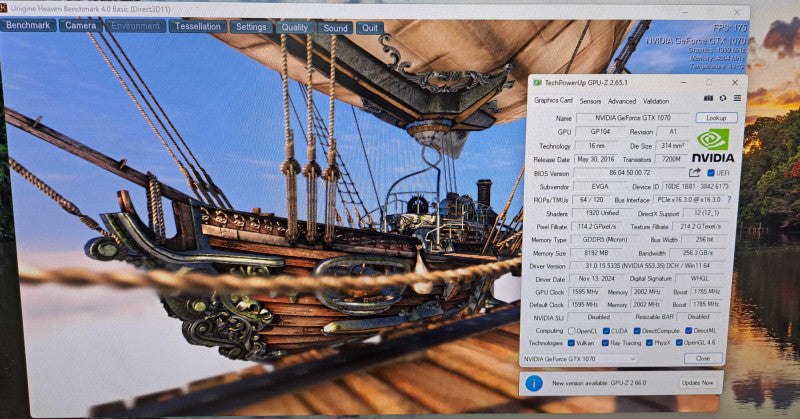Click the Resizable BAR Disabled value
The height and width of the screenshot is (419, 800).
tap(699, 317)
